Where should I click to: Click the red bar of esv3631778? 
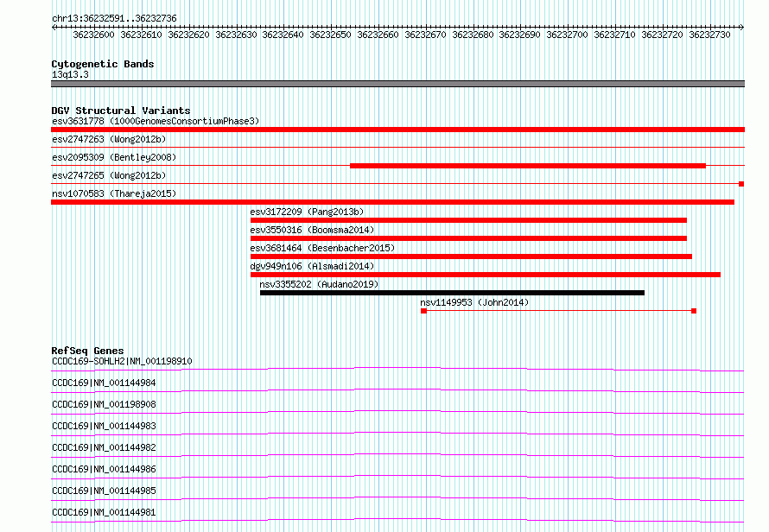click(x=397, y=130)
